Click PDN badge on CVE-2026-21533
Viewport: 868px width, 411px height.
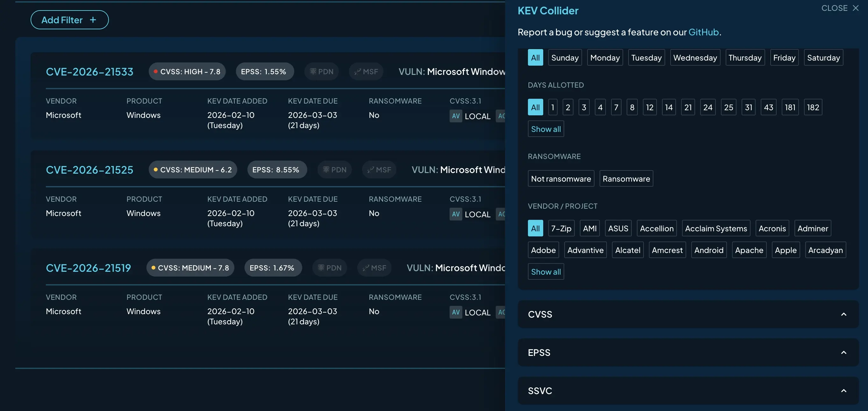point(322,71)
